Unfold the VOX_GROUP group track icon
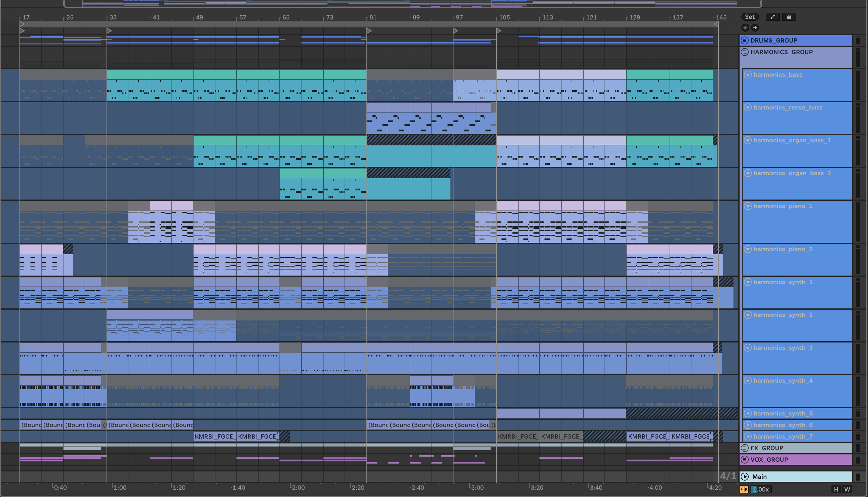This screenshot has height=497, width=868. click(745, 460)
